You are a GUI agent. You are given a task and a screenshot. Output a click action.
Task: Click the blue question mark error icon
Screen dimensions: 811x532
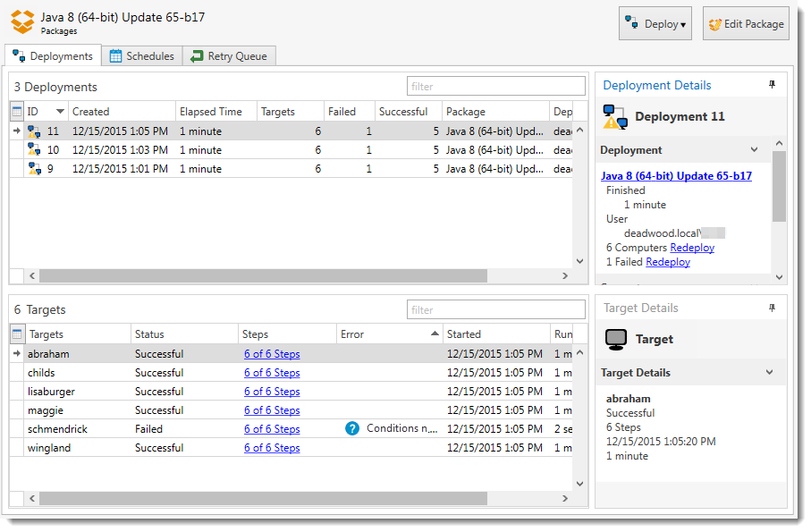coord(352,429)
